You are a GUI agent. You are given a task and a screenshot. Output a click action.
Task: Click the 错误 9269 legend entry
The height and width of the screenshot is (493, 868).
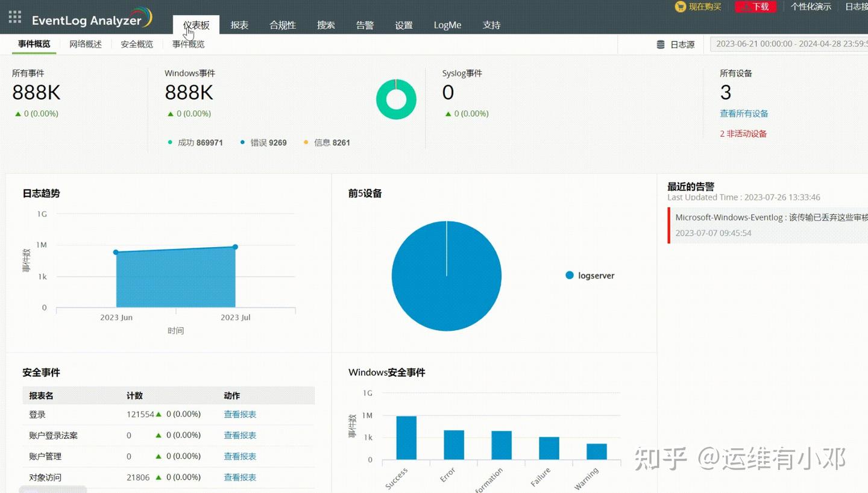pos(263,143)
